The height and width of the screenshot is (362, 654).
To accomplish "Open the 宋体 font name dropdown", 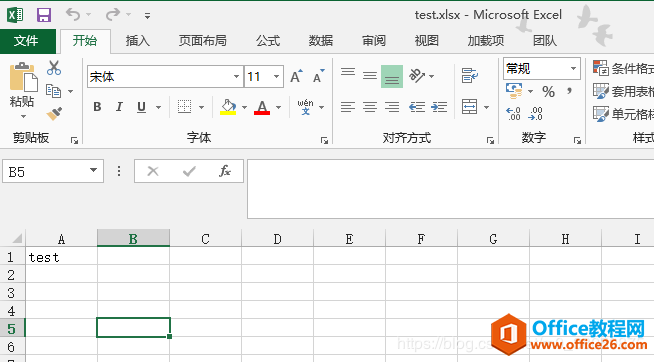I will click(236, 77).
